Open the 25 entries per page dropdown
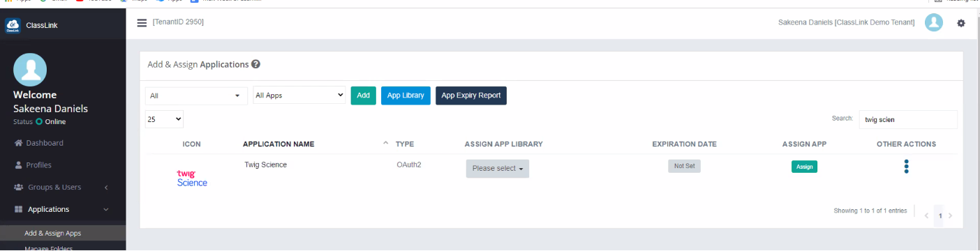The height and width of the screenshot is (251, 980). 165,119
